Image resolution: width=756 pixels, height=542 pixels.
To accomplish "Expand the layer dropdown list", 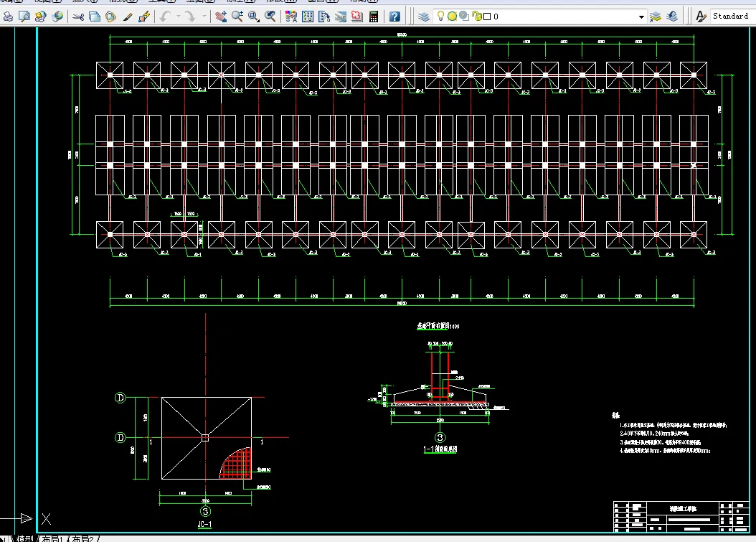I will (641, 17).
